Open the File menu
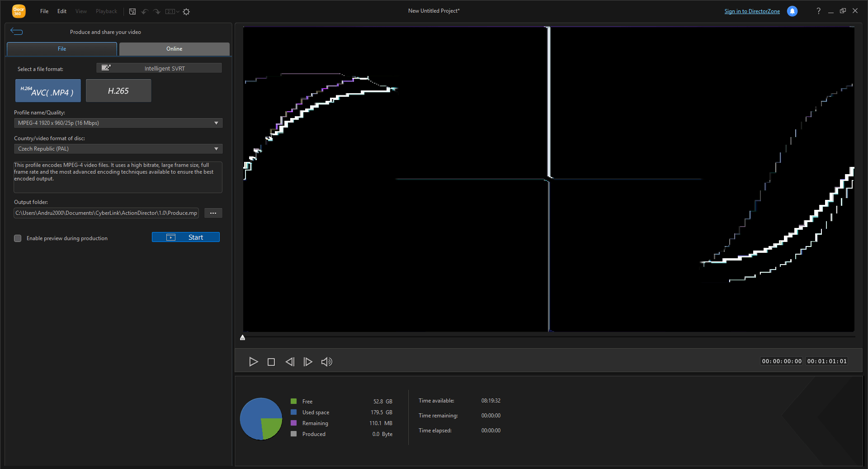 coord(44,11)
